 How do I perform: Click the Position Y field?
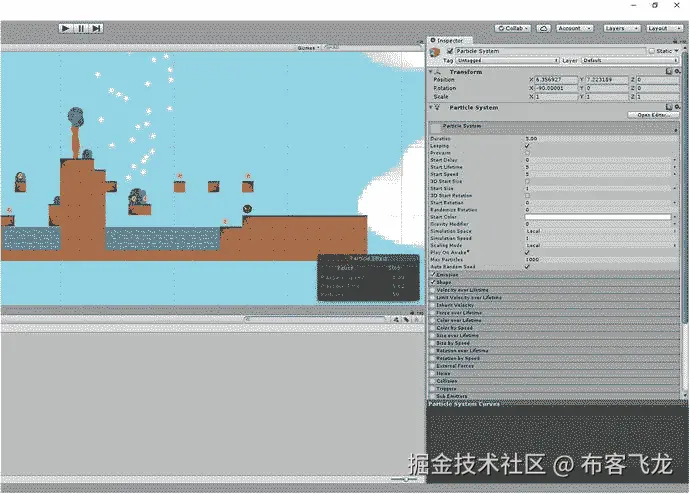pos(607,80)
